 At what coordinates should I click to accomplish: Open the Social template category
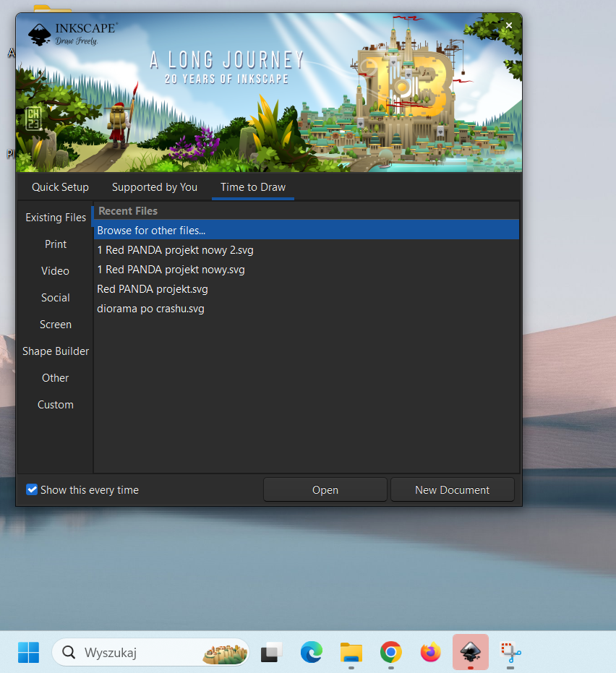56,298
